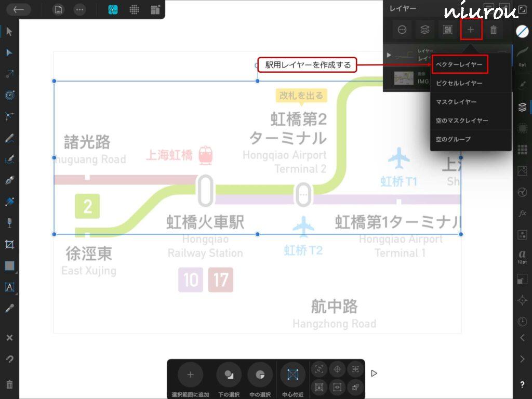Select the Move tool arrow
This screenshot has width=532, height=399.
click(9, 32)
